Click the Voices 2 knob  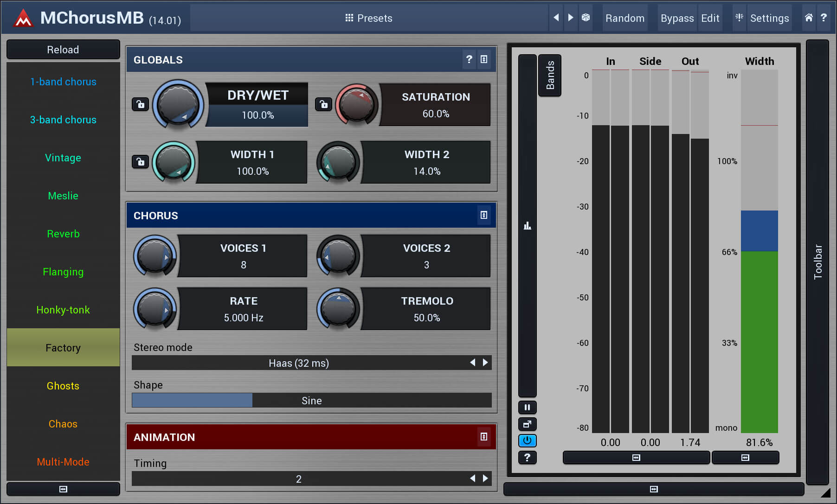[x=338, y=255]
